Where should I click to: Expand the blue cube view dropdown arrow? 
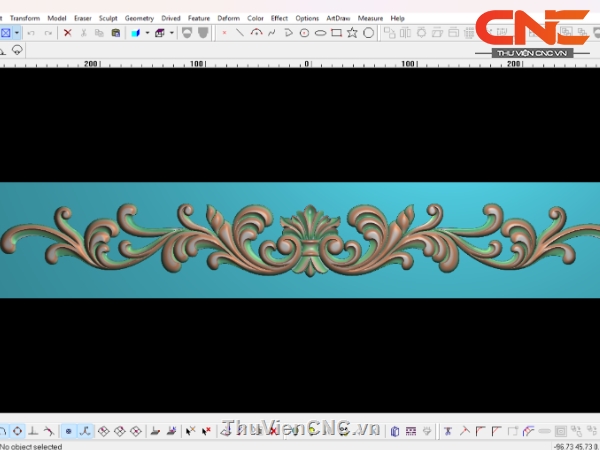147,32
